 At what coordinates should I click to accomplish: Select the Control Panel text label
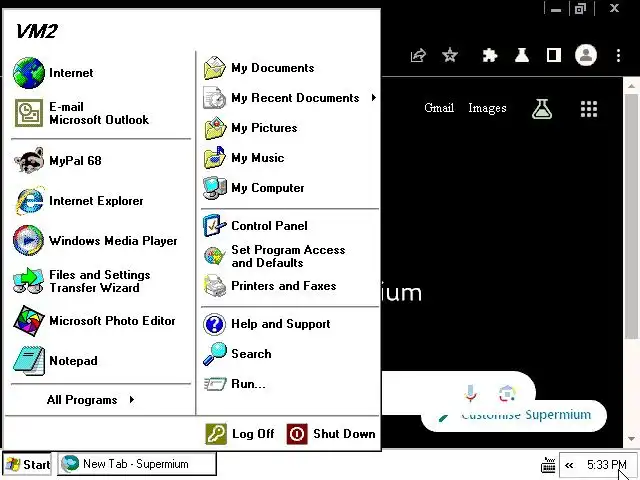(269, 226)
